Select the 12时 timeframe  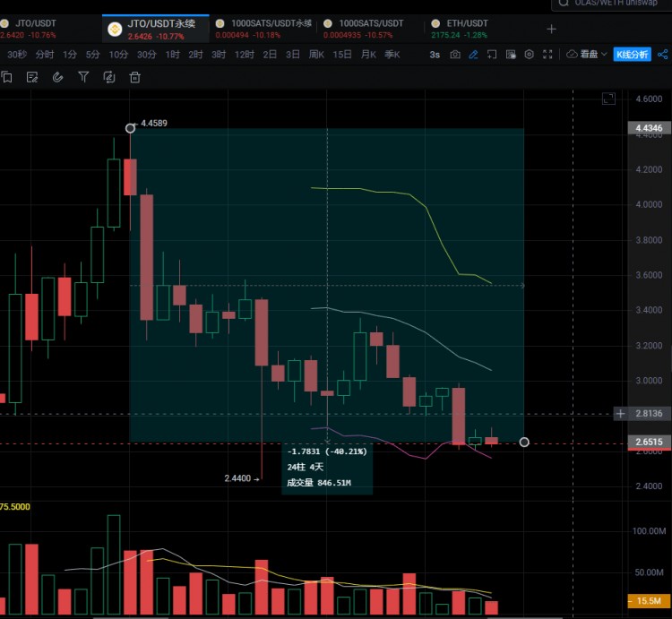coord(245,55)
